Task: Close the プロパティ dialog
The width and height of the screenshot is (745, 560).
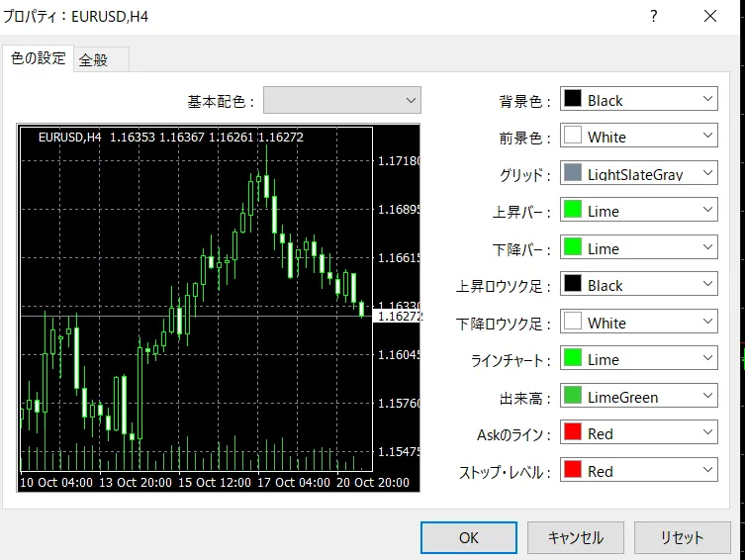Action: [710, 16]
